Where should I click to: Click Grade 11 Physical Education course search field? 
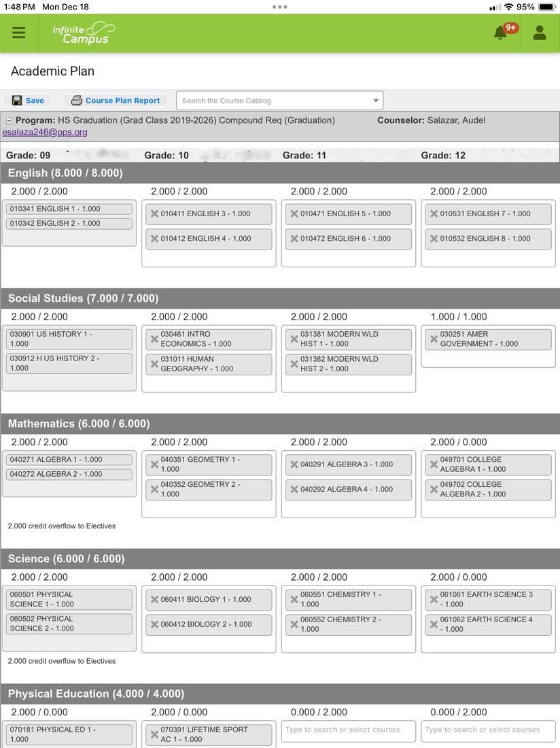click(349, 730)
